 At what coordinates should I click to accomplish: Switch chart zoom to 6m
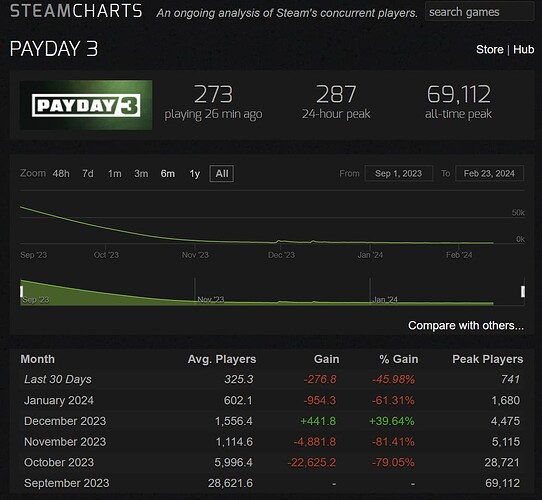pos(168,173)
